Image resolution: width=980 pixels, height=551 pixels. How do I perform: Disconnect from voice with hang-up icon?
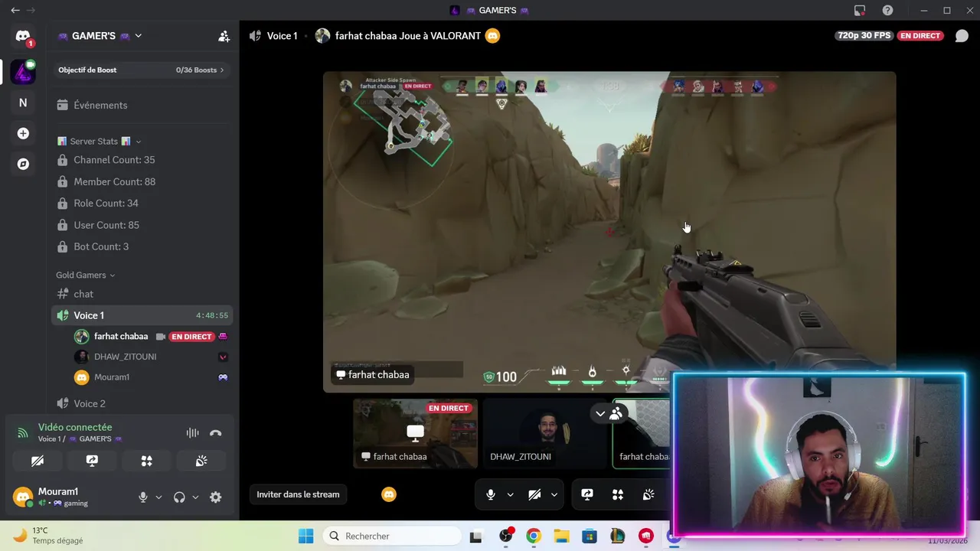click(x=216, y=433)
